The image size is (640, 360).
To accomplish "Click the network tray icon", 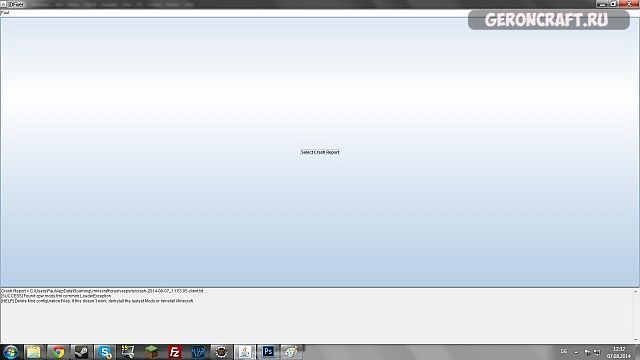I will 597,352.
